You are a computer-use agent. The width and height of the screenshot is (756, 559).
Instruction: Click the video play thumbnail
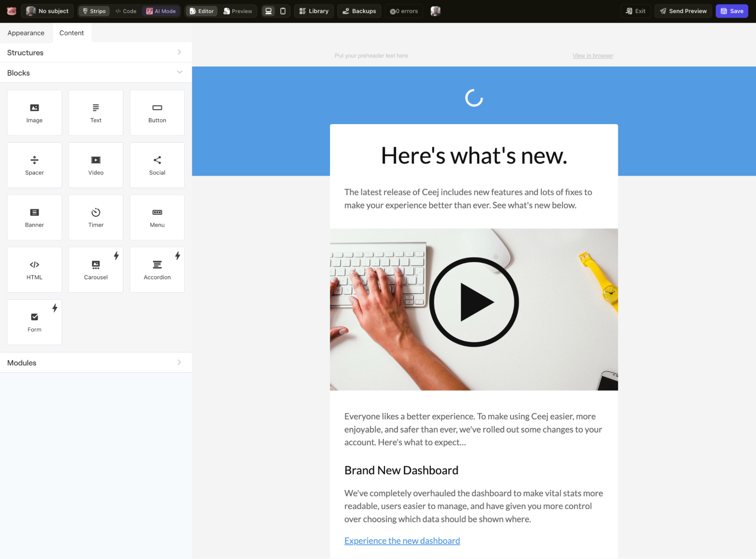pos(474,302)
